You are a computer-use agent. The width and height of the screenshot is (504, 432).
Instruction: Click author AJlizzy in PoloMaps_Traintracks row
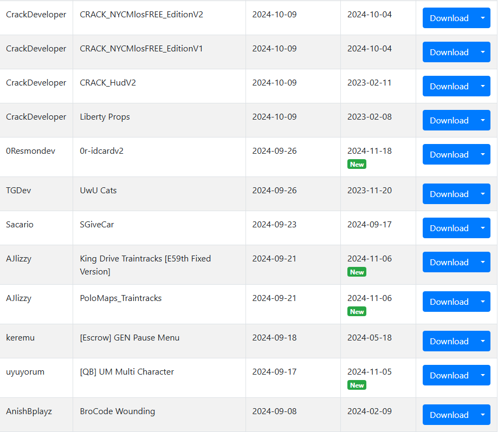[18, 298]
